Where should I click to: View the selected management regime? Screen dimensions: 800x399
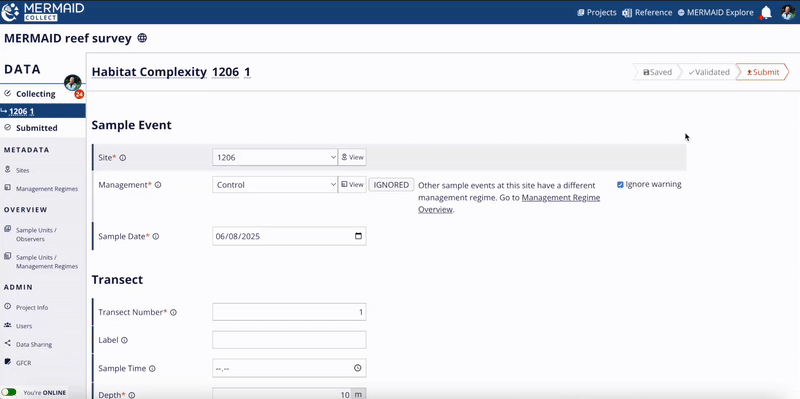click(x=352, y=185)
